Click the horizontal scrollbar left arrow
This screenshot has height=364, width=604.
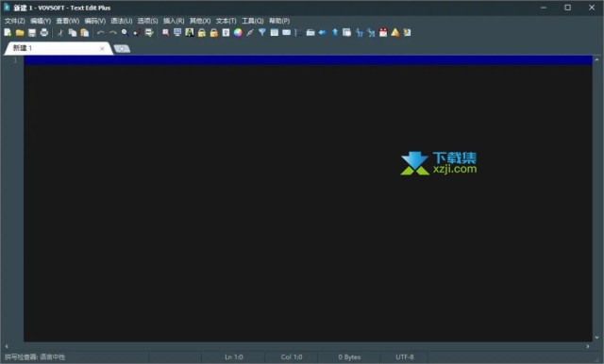click(x=7, y=346)
